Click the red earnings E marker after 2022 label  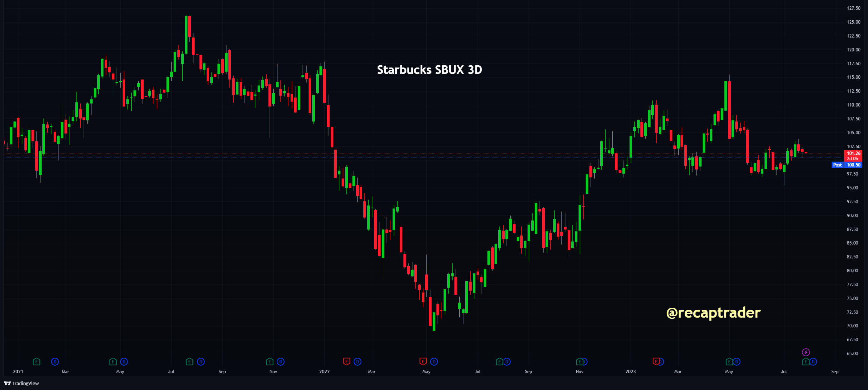(x=346, y=361)
